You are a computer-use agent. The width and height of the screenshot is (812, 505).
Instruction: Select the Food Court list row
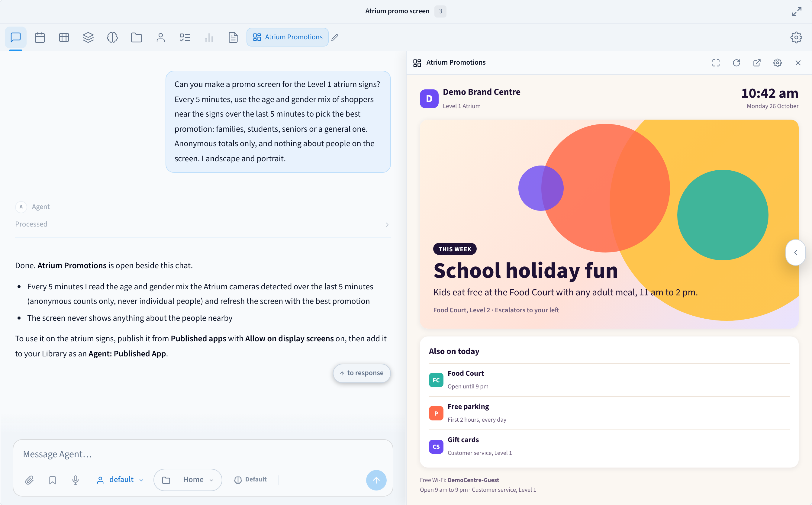(609, 380)
